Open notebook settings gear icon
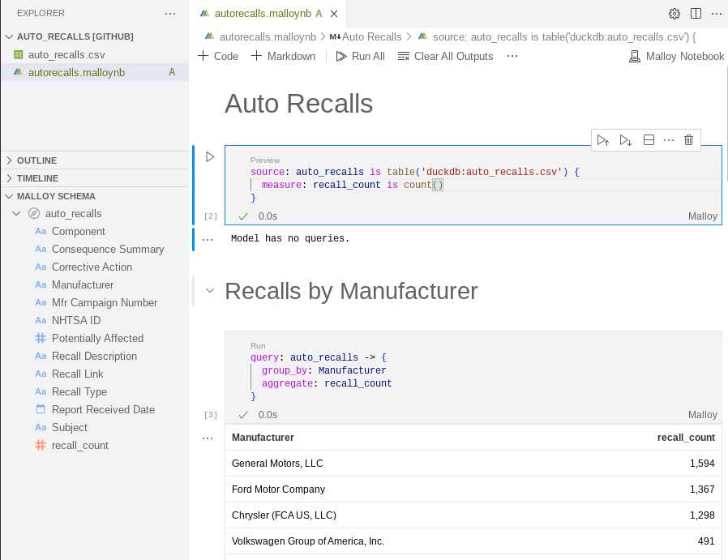Viewport: 728px width, 560px height. point(674,14)
